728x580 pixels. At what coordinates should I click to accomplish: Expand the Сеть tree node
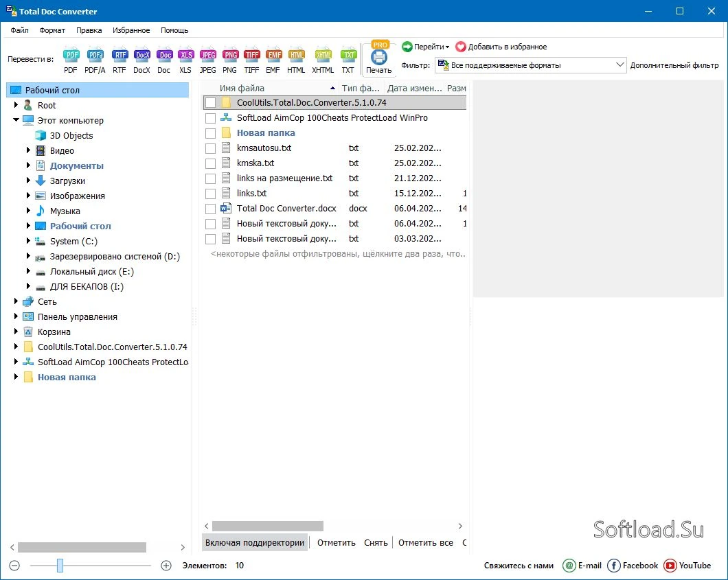[16, 301]
